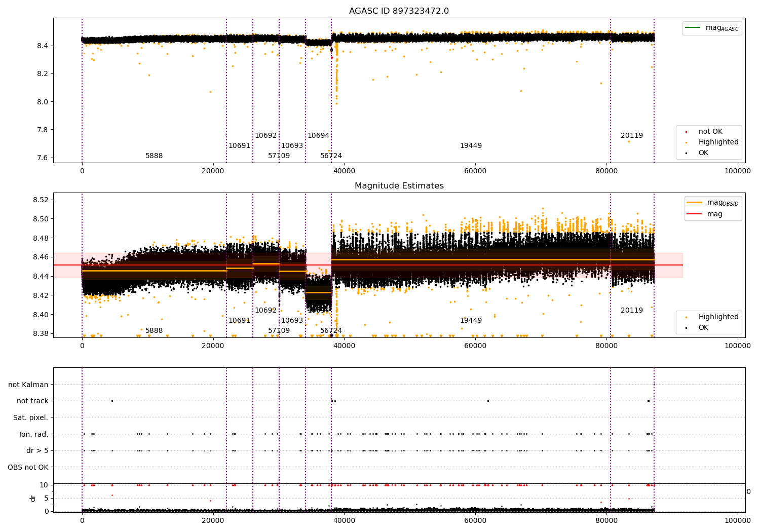Click obsid label 20119 in the AGASC plot
Viewport: 760px width, 532px height.
click(x=631, y=136)
